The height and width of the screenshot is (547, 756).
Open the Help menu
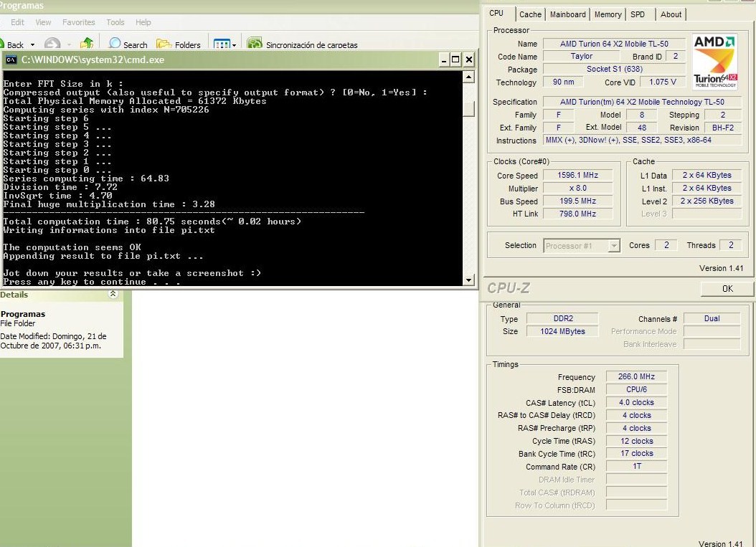(143, 22)
